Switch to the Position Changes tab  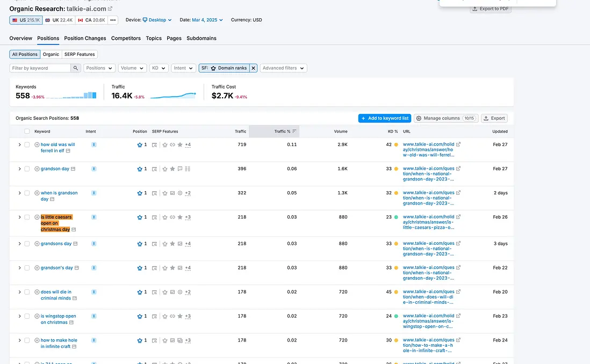(x=85, y=39)
